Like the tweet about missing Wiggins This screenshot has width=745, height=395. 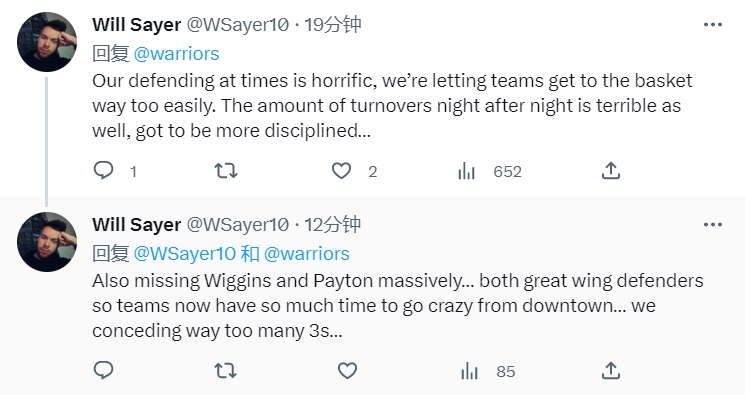347,371
